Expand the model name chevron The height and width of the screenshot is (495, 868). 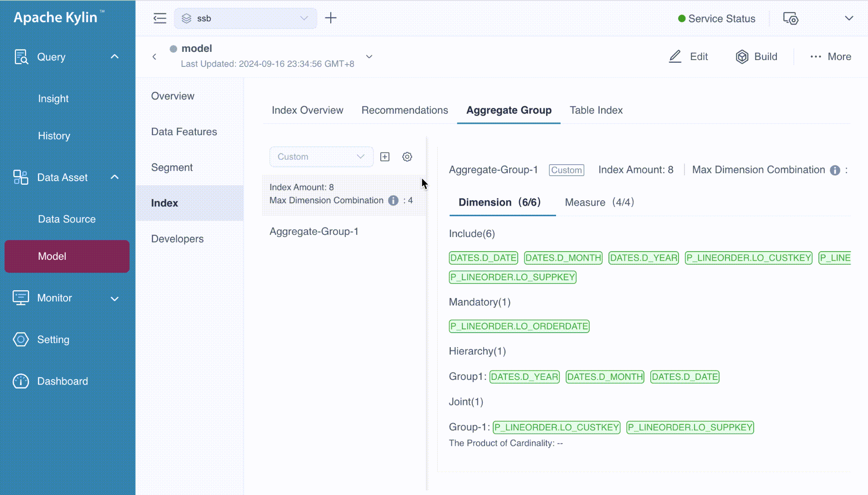point(369,57)
